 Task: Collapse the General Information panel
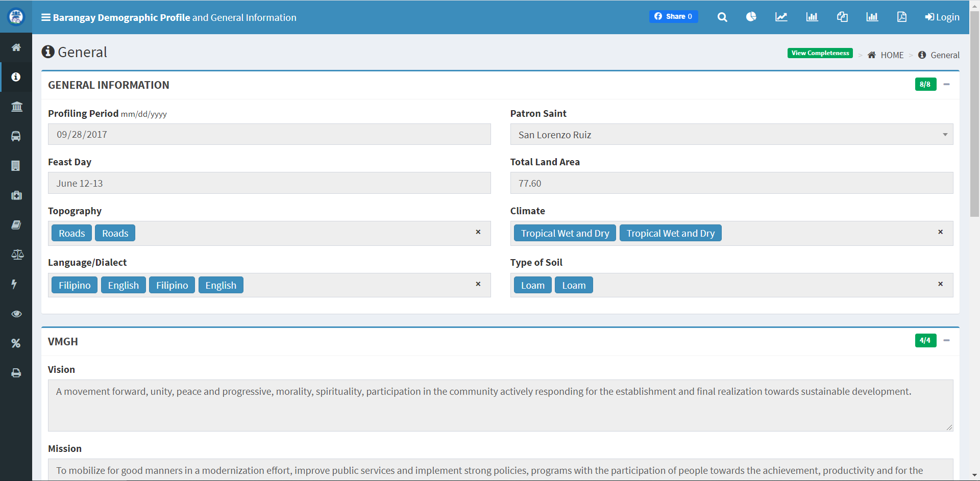click(x=946, y=84)
